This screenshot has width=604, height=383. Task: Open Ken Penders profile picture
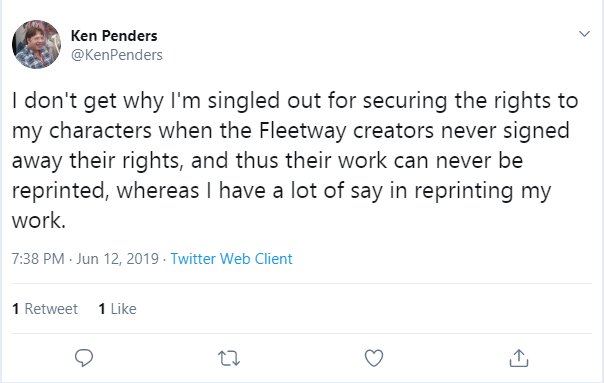click(x=36, y=44)
